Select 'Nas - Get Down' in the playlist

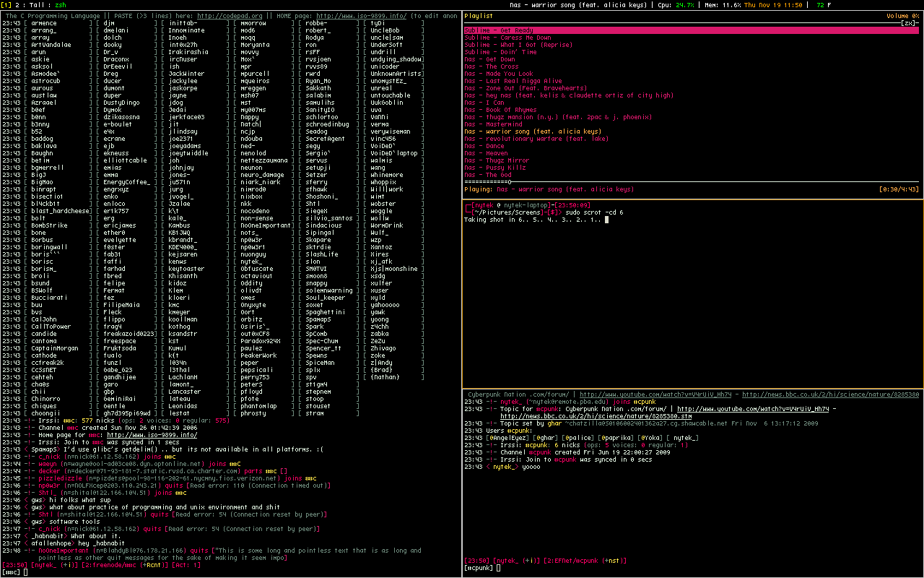pyautogui.click(x=489, y=59)
